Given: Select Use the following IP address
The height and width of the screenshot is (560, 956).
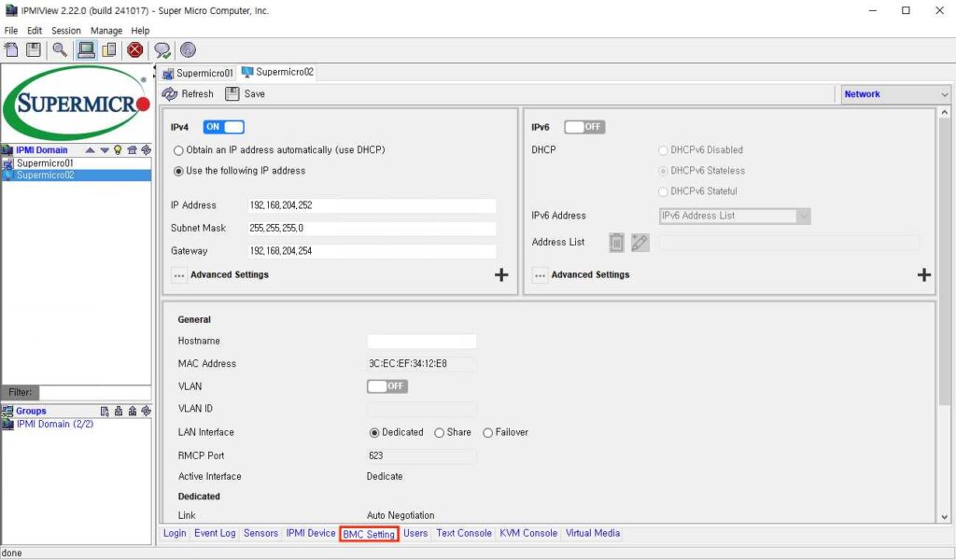Looking at the screenshot, I should point(178,171).
